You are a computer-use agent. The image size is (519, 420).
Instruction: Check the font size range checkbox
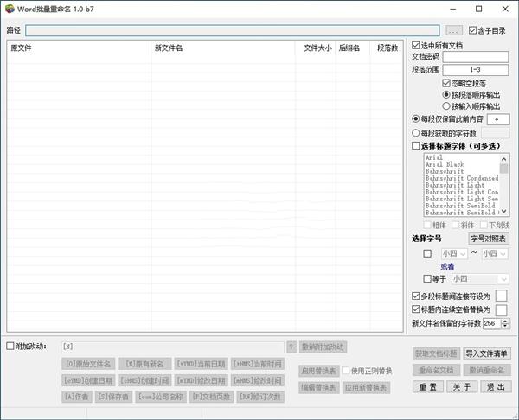[x=427, y=254]
